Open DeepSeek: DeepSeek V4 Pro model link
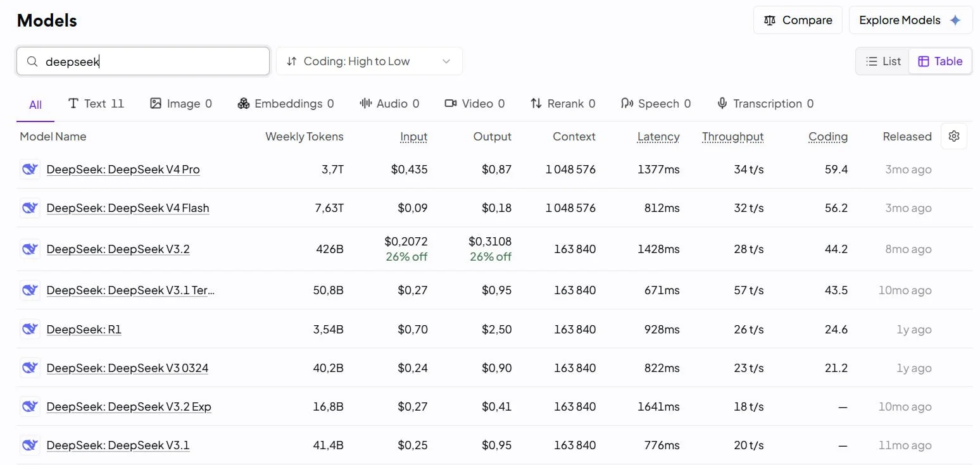 pyautogui.click(x=123, y=170)
